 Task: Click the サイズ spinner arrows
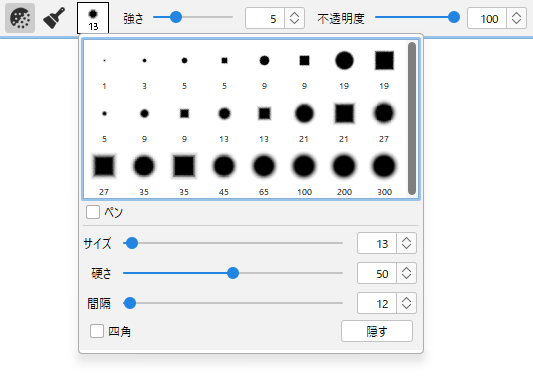(x=406, y=243)
